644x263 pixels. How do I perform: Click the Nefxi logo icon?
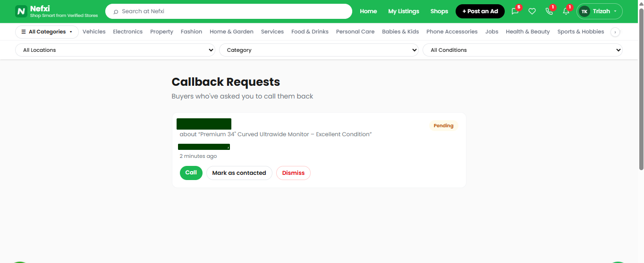coord(21,11)
